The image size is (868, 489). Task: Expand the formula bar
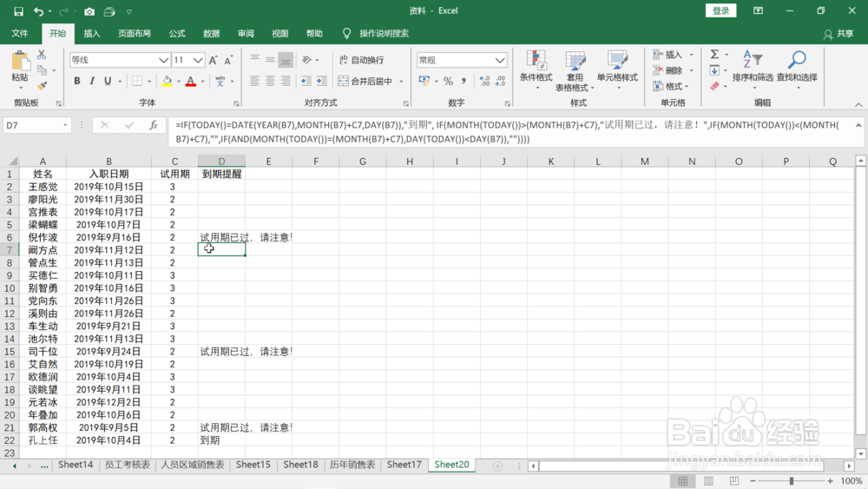[x=858, y=125]
